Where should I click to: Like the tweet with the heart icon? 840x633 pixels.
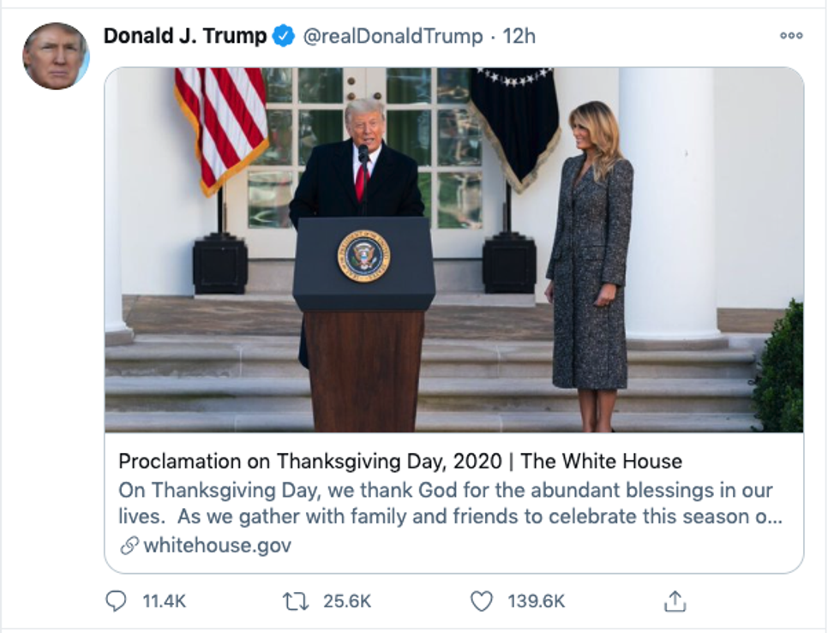click(482, 601)
